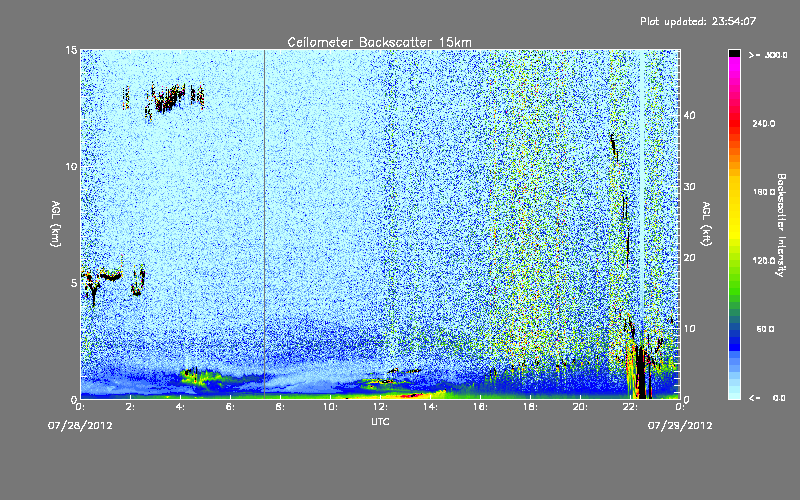The image size is (800, 500).
Task: Click the '>= 300.0' colorbar value
Action: click(x=768, y=55)
